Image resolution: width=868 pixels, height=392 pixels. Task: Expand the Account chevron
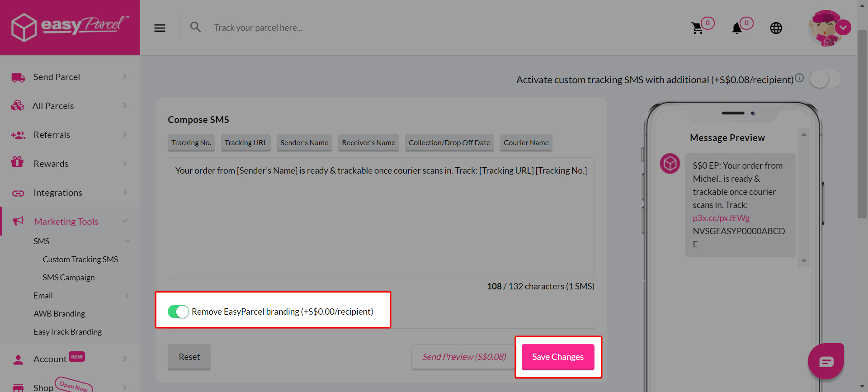tap(125, 359)
